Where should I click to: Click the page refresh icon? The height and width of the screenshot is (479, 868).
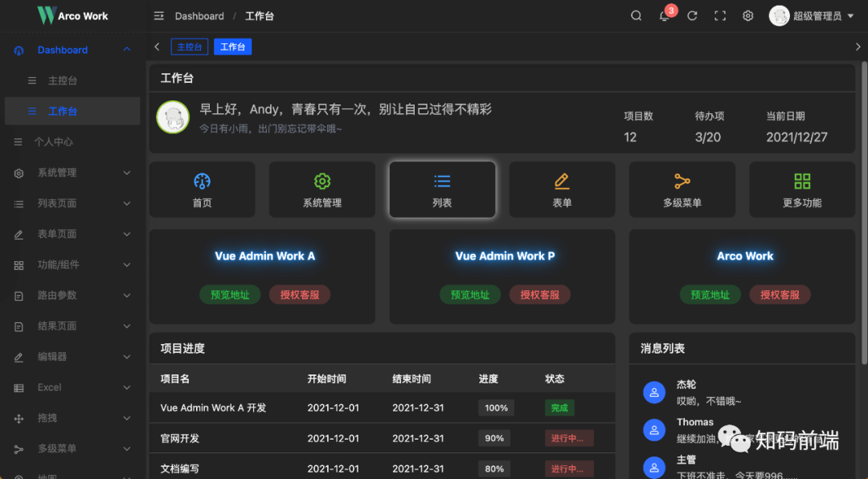692,15
